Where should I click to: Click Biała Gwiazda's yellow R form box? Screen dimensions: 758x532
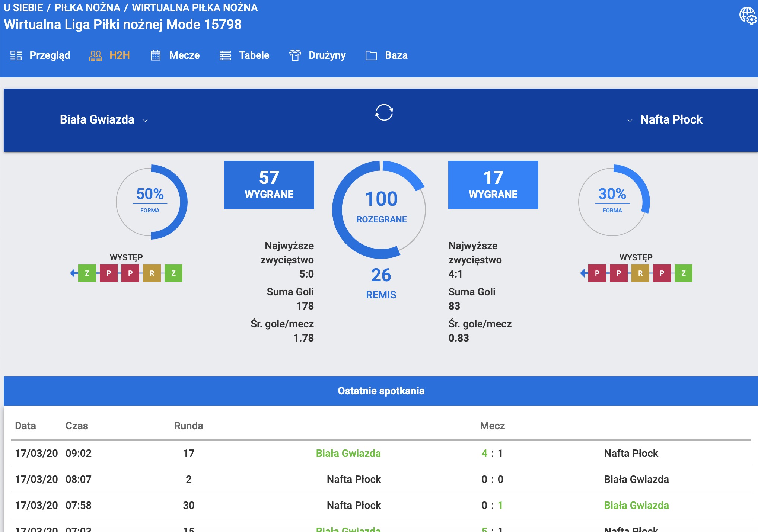152,273
